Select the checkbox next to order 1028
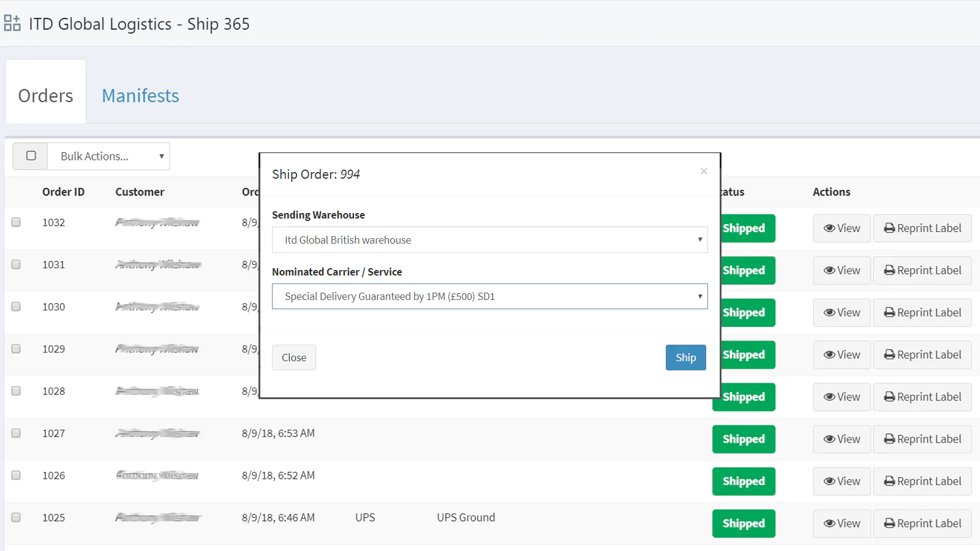This screenshot has width=980, height=551. click(x=16, y=391)
